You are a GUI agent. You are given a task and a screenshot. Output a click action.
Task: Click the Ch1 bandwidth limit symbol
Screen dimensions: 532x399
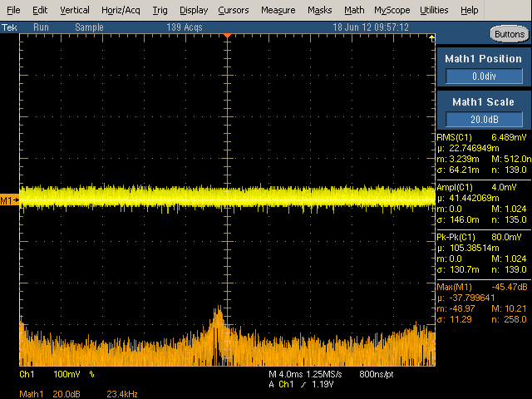(x=92, y=374)
